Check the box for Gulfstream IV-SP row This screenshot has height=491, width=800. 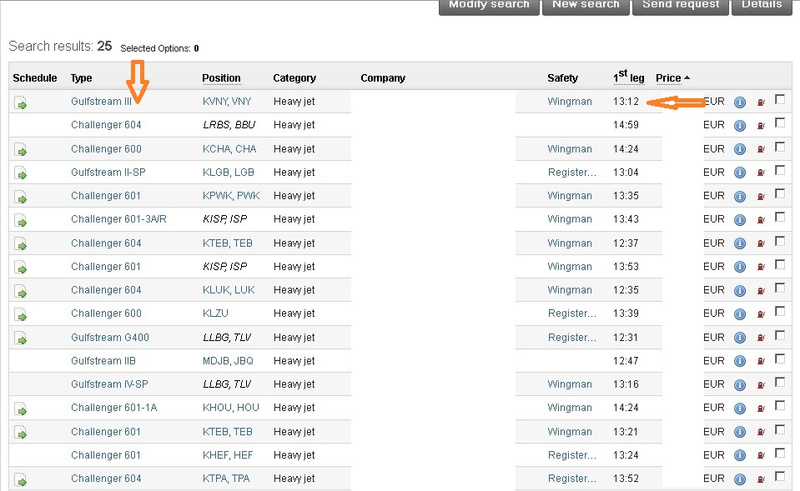(x=779, y=384)
